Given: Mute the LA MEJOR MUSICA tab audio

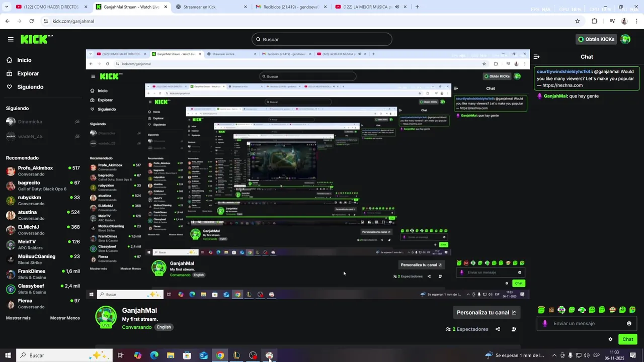Looking at the screenshot, I should (397, 7).
